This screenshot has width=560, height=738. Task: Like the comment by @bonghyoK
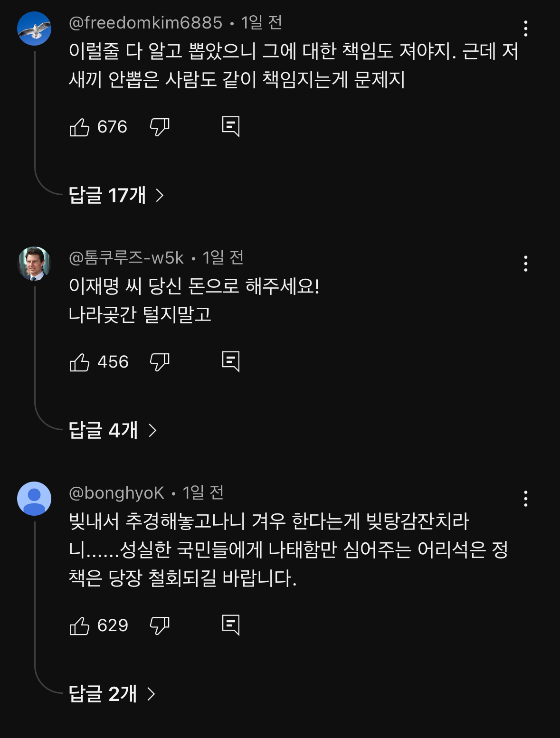point(80,625)
